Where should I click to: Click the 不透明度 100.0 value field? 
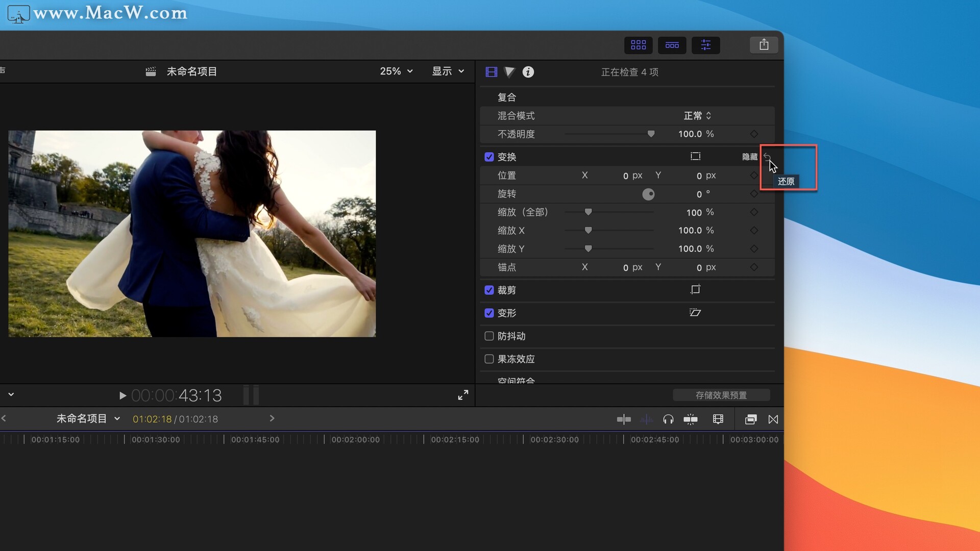690,134
